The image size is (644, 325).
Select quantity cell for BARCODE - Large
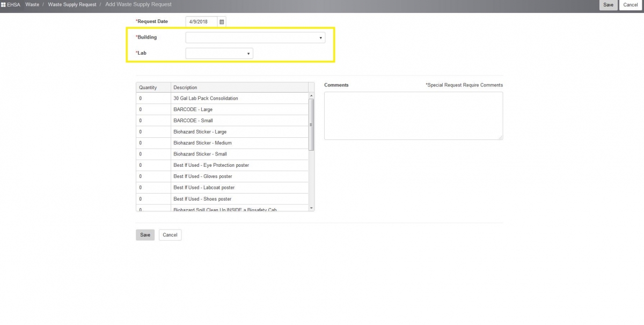(153, 109)
